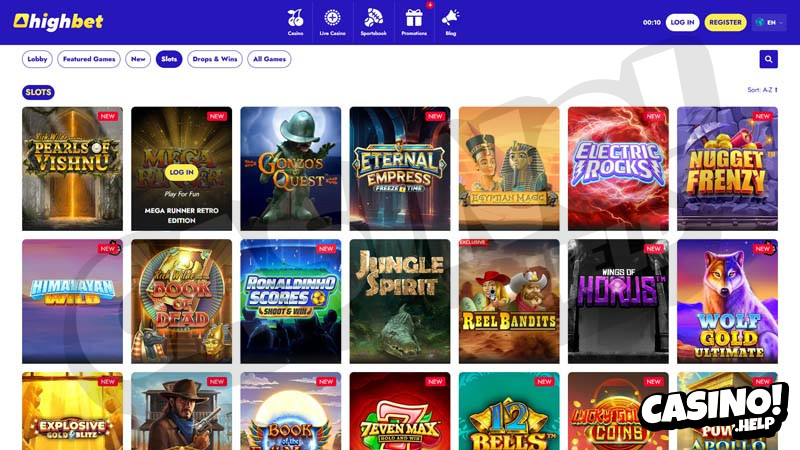Click the search magnifier button
800x450 pixels.
[768, 59]
